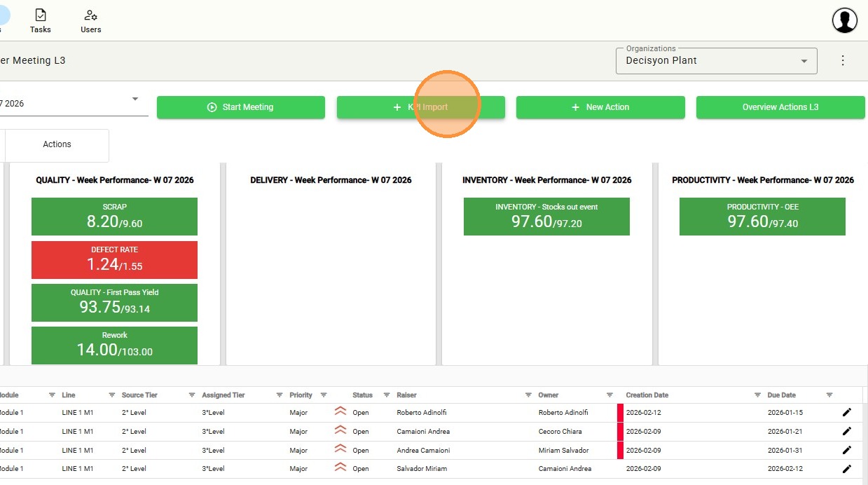Image resolution: width=868 pixels, height=485 pixels.
Task: Open the Owner column filter menu
Action: pyautogui.click(x=609, y=395)
